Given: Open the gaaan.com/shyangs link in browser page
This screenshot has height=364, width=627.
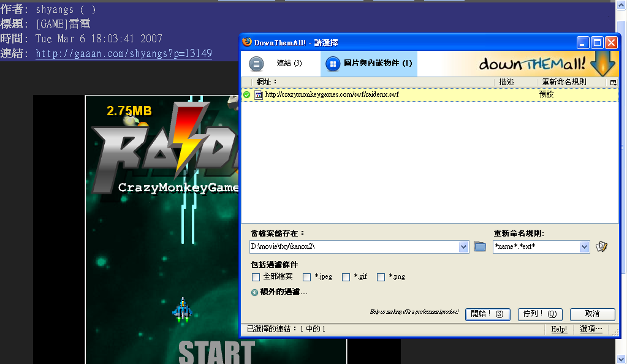Looking at the screenshot, I should click(x=124, y=53).
